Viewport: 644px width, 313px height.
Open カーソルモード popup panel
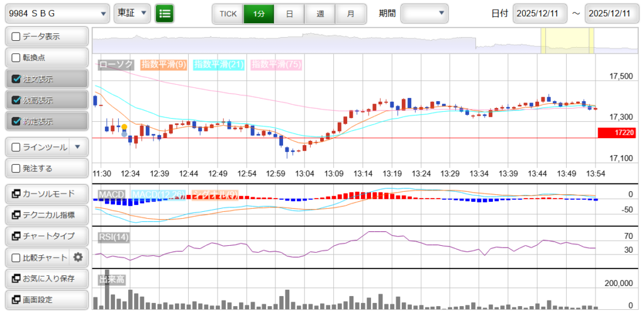click(46, 193)
